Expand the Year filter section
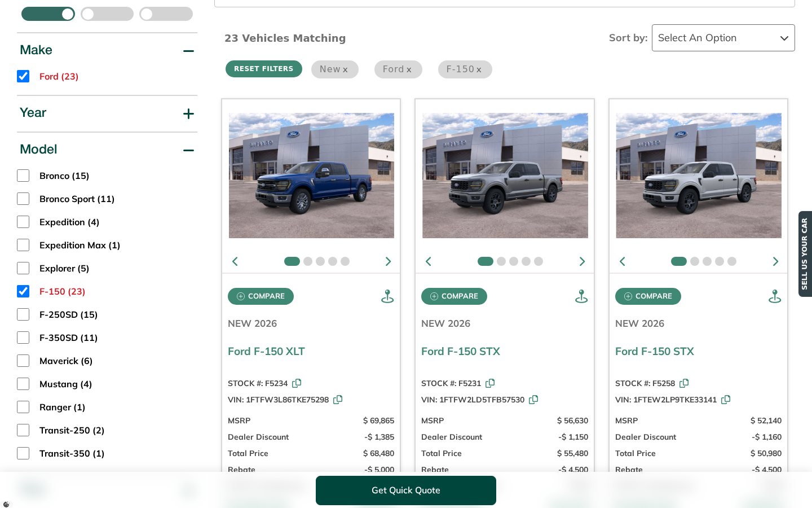The width and height of the screenshot is (812, 508). point(188,113)
